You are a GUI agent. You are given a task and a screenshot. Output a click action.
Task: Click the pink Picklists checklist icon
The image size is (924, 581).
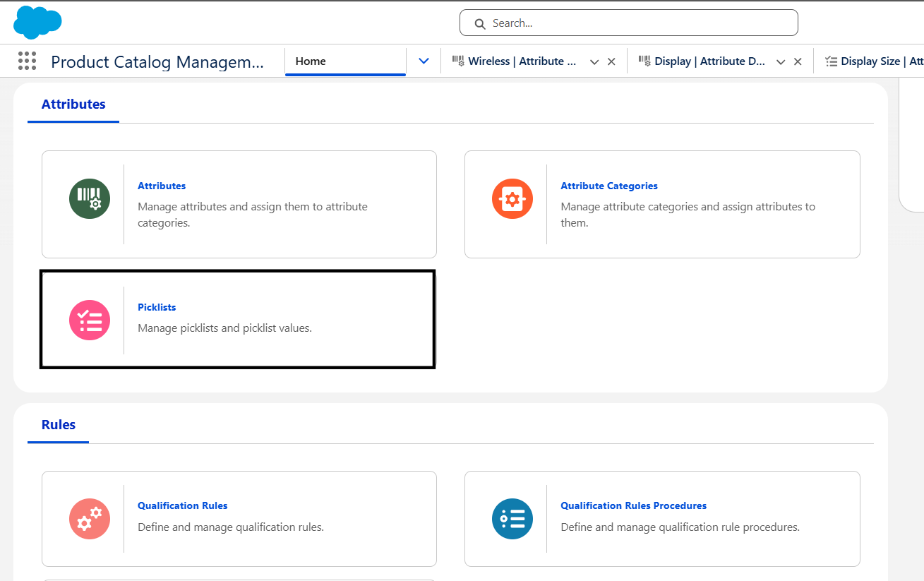[x=90, y=320]
